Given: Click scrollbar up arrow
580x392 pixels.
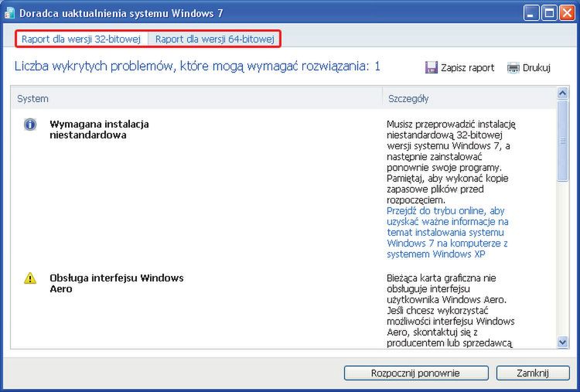Looking at the screenshot, I should click(563, 93).
